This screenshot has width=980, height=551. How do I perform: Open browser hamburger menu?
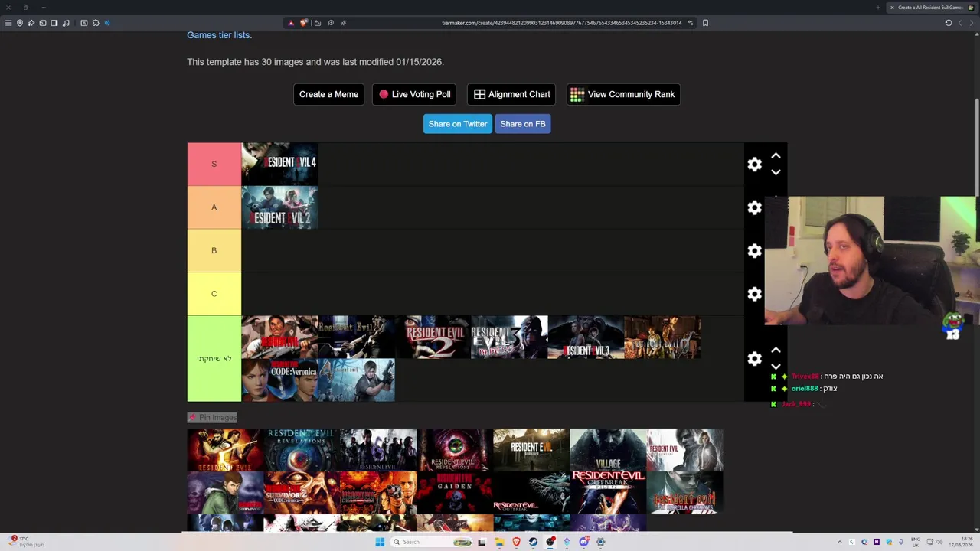pyautogui.click(x=8, y=23)
